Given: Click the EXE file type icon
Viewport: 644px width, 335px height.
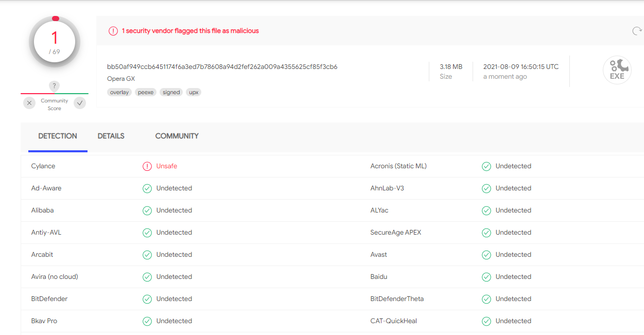Looking at the screenshot, I should [x=617, y=70].
